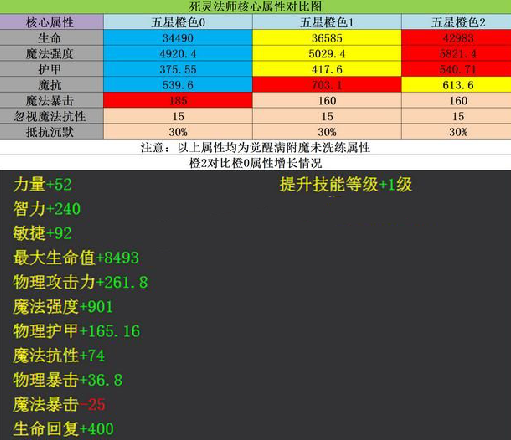Click the cell showing 417.6
The image size is (511, 440).
[327, 69]
